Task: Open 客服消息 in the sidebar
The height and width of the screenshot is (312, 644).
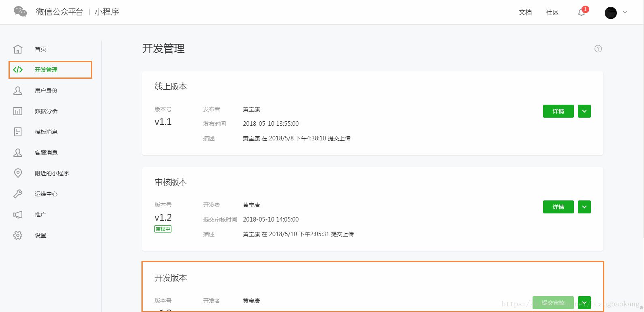Action: click(46, 153)
